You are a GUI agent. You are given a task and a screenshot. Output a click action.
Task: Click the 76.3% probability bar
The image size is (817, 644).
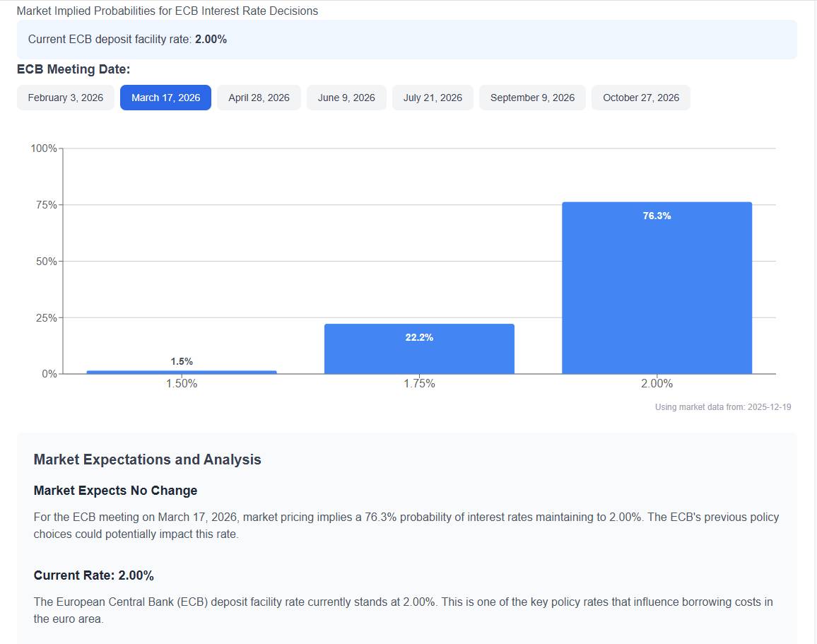tap(657, 290)
